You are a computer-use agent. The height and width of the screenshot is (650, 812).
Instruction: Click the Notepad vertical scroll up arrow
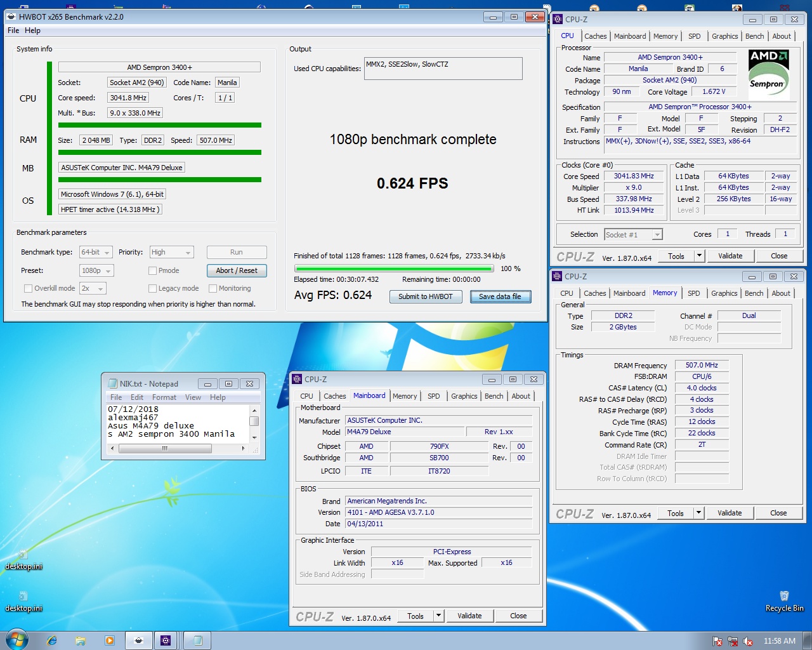pyautogui.click(x=254, y=410)
